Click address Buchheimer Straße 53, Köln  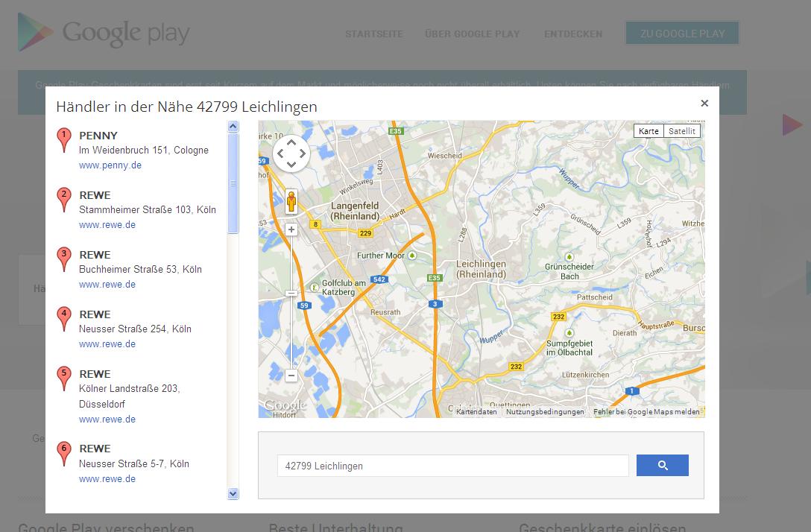click(140, 269)
